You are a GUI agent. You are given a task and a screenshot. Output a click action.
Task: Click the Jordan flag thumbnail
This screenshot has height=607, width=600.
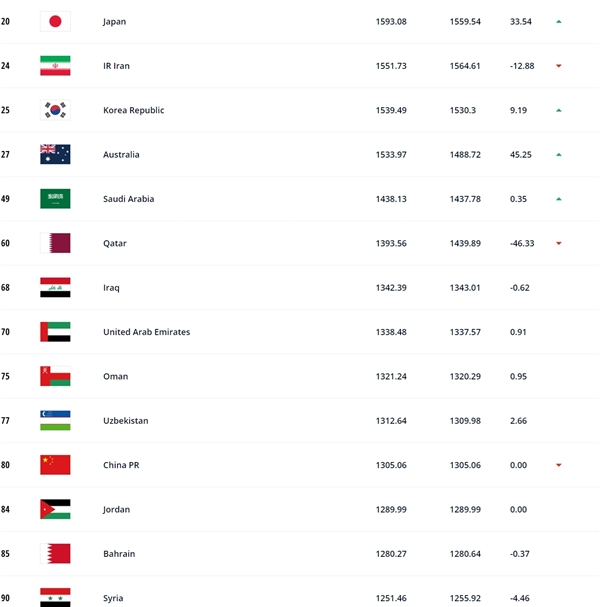tap(55, 509)
